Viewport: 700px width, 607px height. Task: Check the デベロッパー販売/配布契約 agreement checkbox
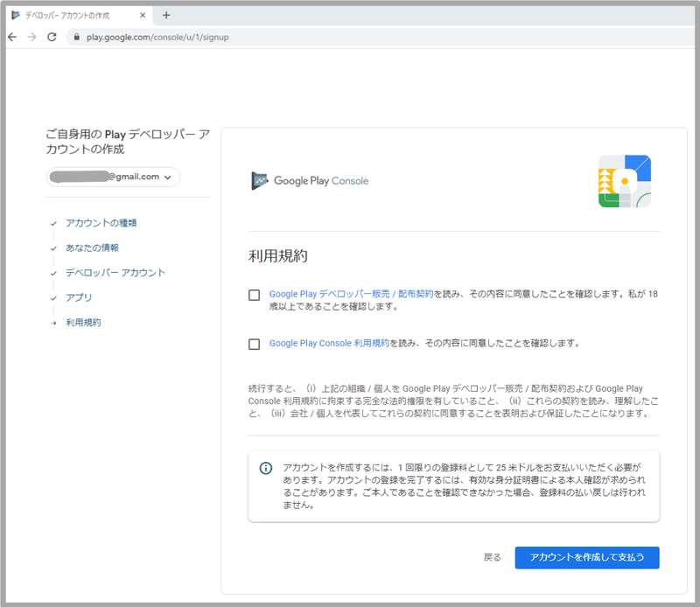[x=254, y=295]
